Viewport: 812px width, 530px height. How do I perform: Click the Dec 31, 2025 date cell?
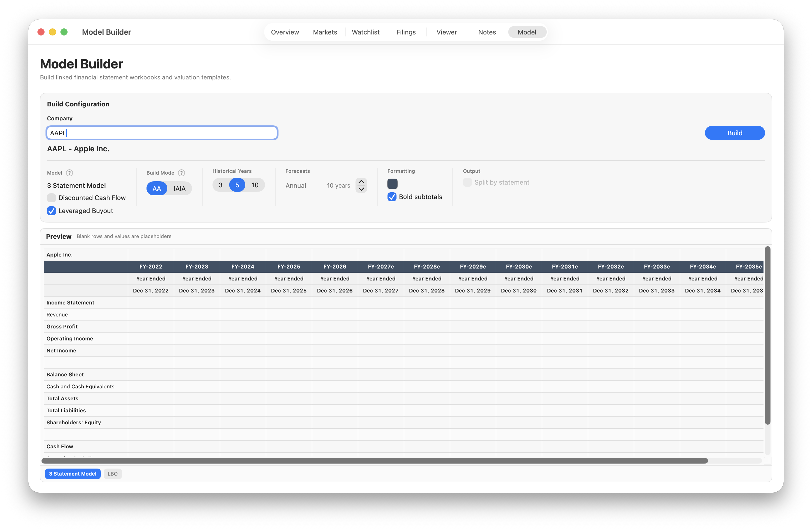[289, 291]
